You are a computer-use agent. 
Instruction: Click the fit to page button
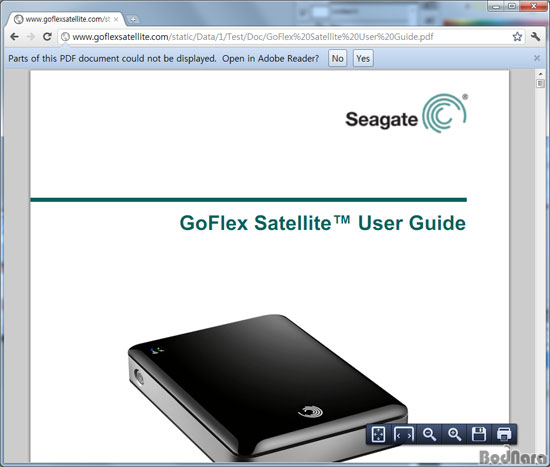(378, 434)
